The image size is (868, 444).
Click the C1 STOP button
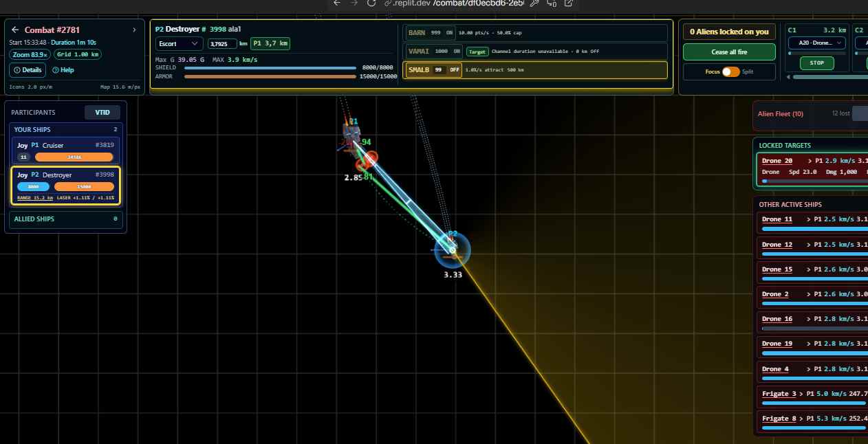click(x=817, y=63)
